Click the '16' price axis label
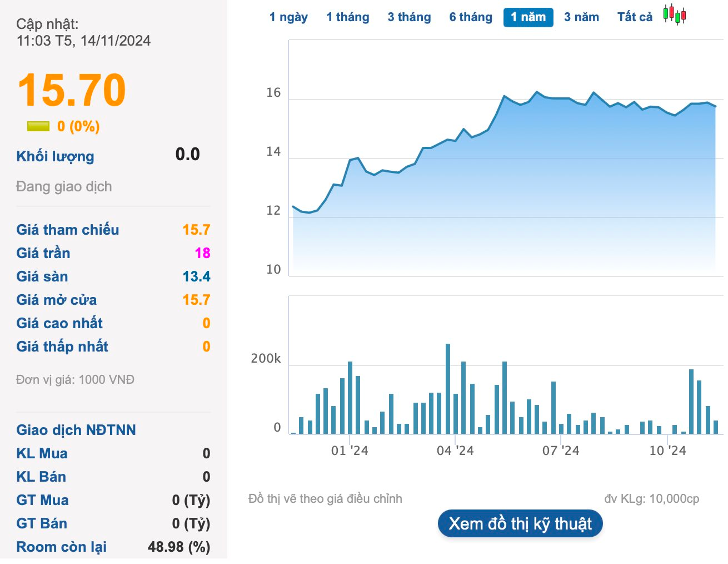The width and height of the screenshot is (728, 564). 273,93
